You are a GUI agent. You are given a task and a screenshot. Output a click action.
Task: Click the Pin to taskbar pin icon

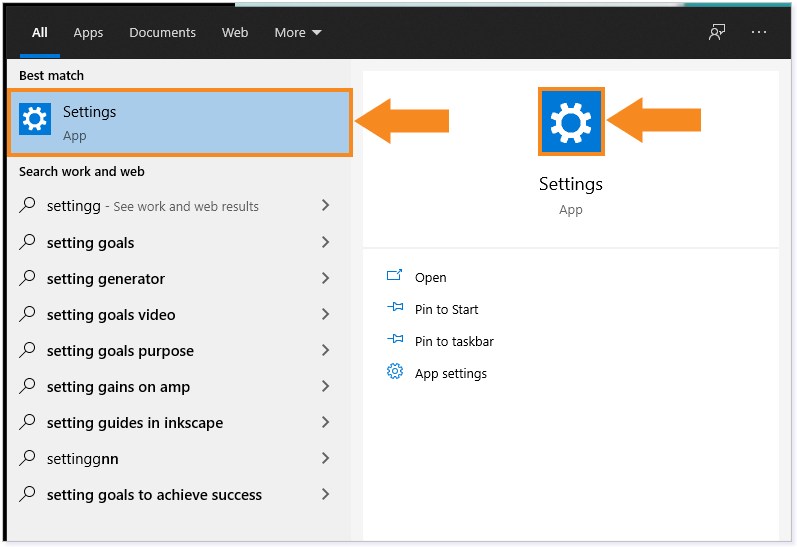395,340
